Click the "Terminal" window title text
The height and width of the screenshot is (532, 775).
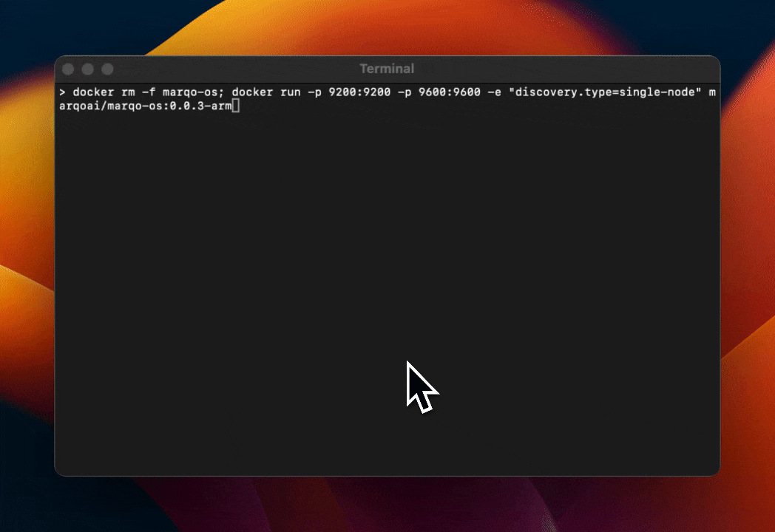(387, 69)
